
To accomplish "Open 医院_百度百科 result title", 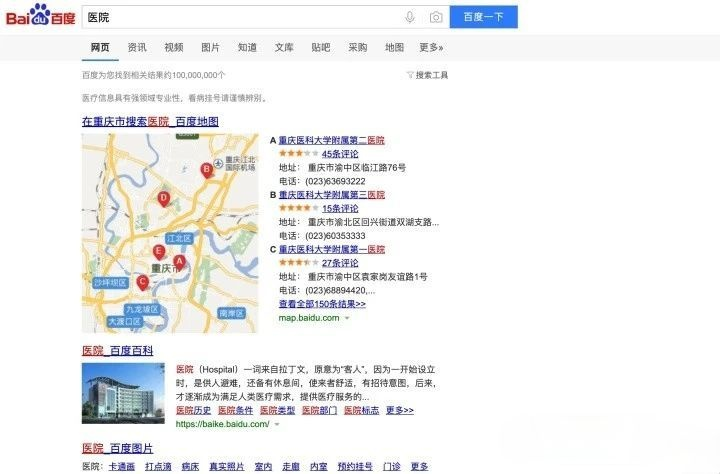I will point(118,351).
